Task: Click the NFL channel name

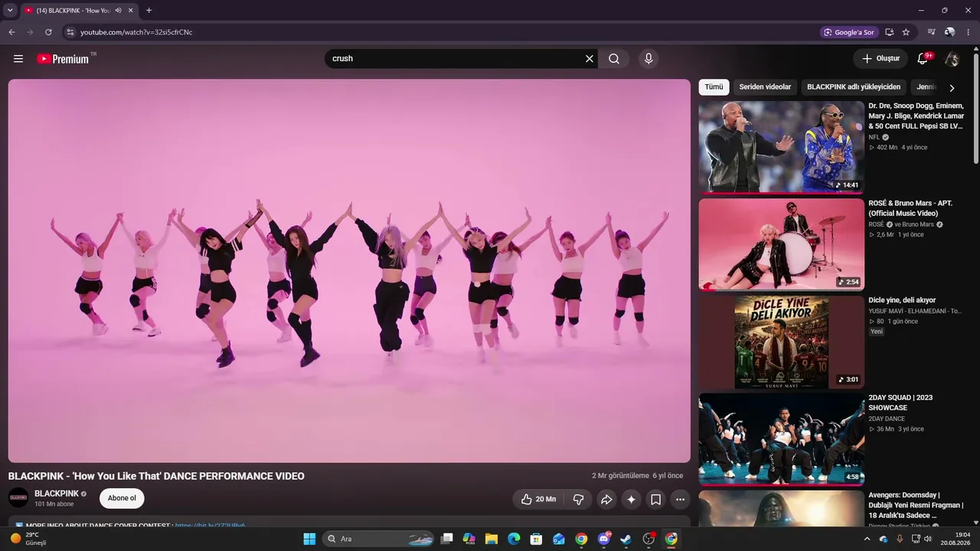Action: tap(874, 138)
